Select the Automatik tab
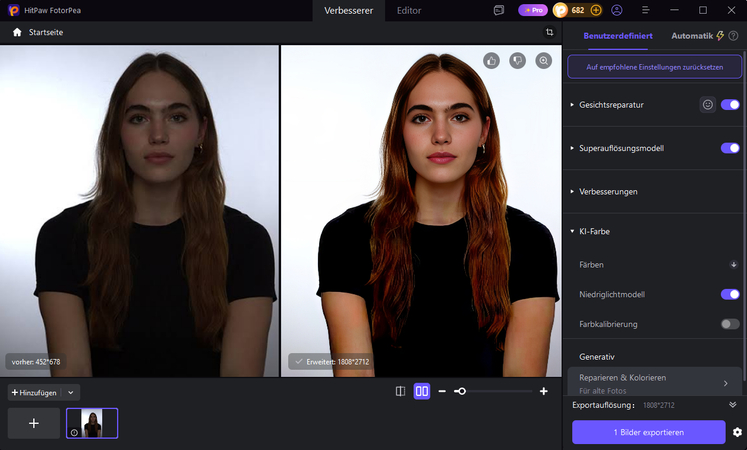Screen dimensions: 747x450 (x=692, y=36)
